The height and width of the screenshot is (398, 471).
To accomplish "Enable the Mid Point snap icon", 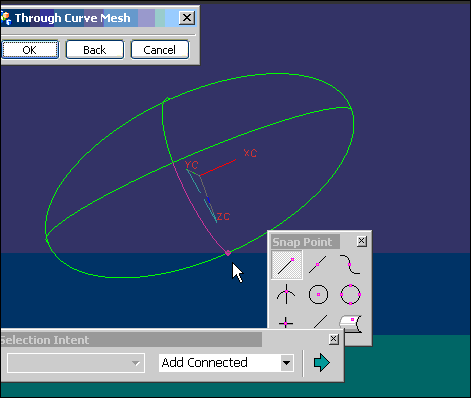I will (318, 264).
